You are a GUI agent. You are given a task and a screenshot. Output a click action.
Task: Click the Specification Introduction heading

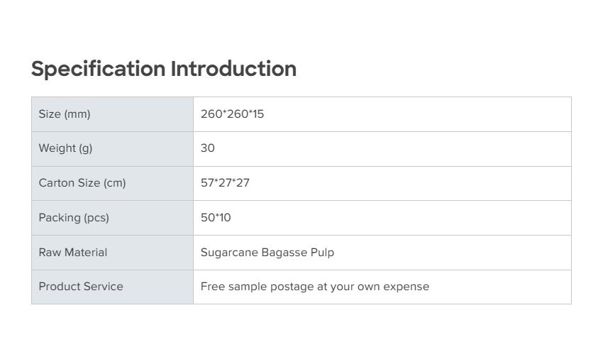[164, 69]
